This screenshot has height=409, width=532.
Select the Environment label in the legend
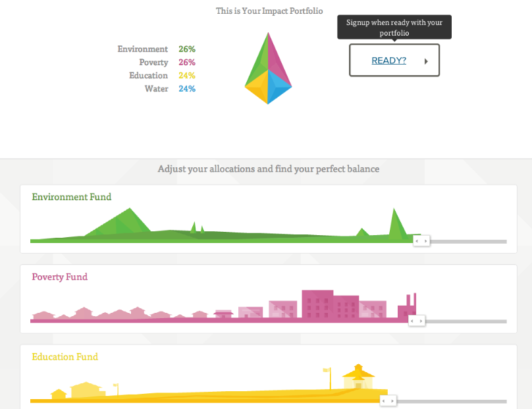[142, 49]
